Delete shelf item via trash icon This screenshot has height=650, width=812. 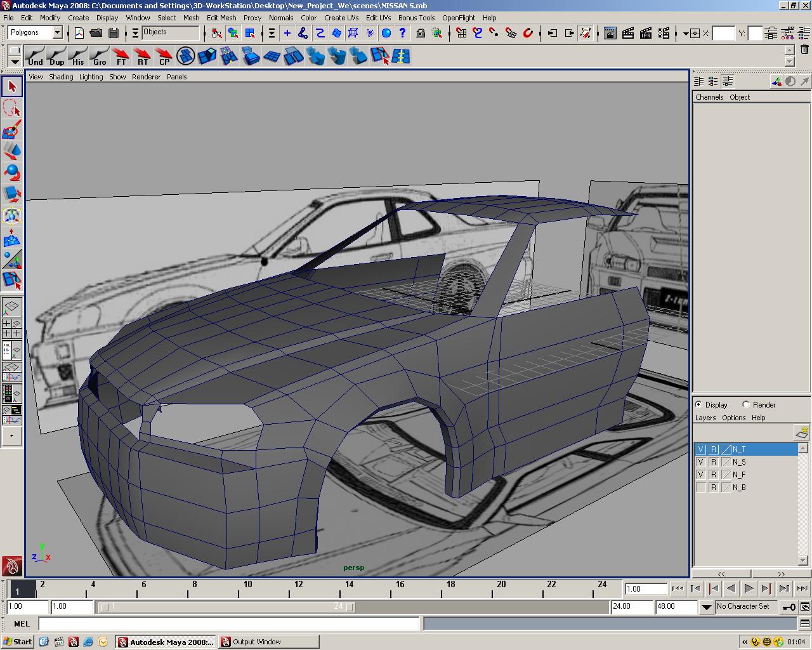click(804, 50)
